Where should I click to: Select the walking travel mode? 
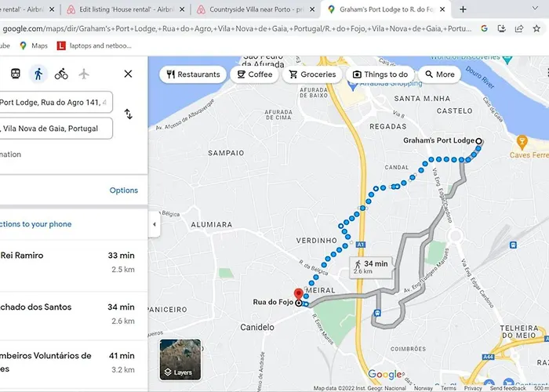pyautogui.click(x=38, y=74)
